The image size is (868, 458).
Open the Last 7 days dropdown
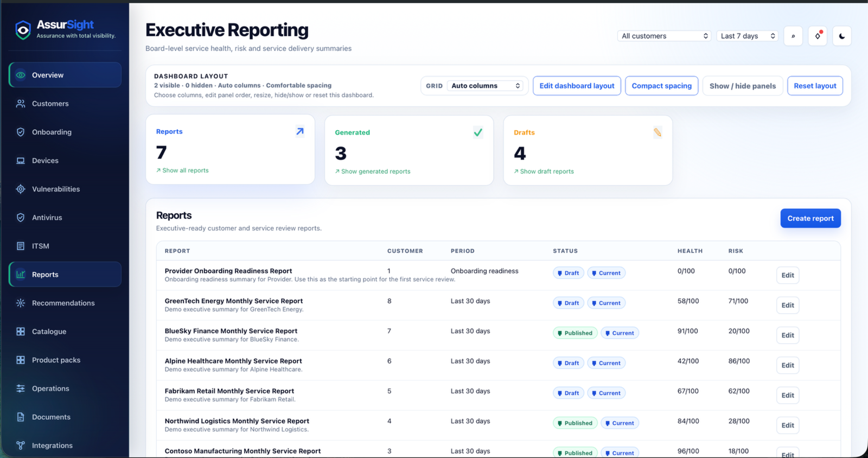[748, 36]
